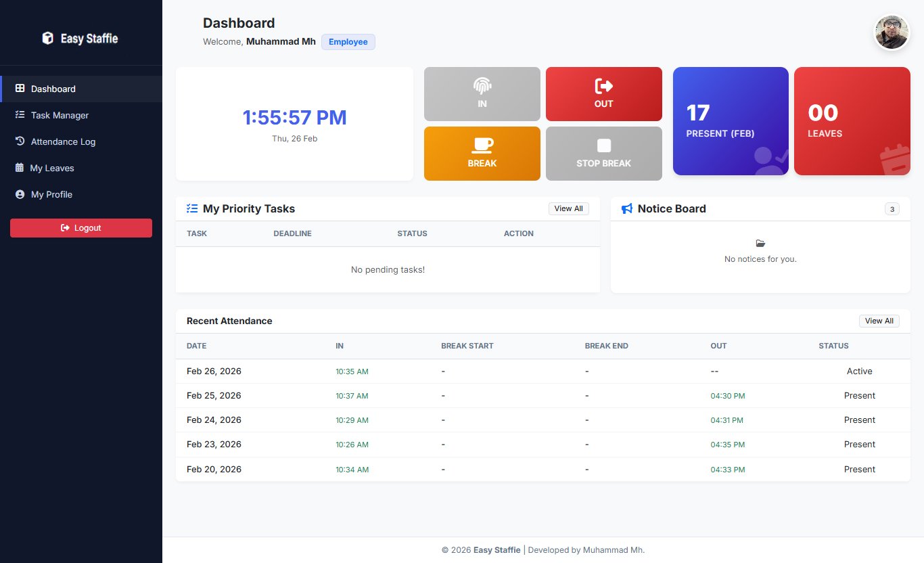Open Dashboard in the sidebar

[x=53, y=89]
